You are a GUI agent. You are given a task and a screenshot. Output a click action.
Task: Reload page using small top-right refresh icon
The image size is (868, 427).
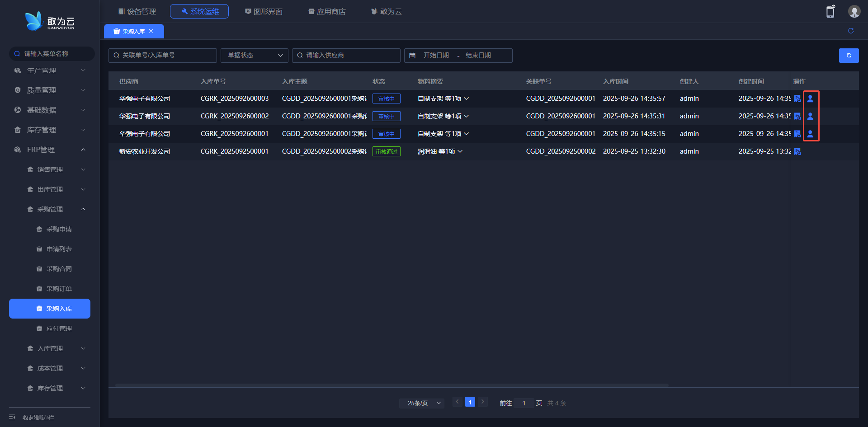(851, 31)
